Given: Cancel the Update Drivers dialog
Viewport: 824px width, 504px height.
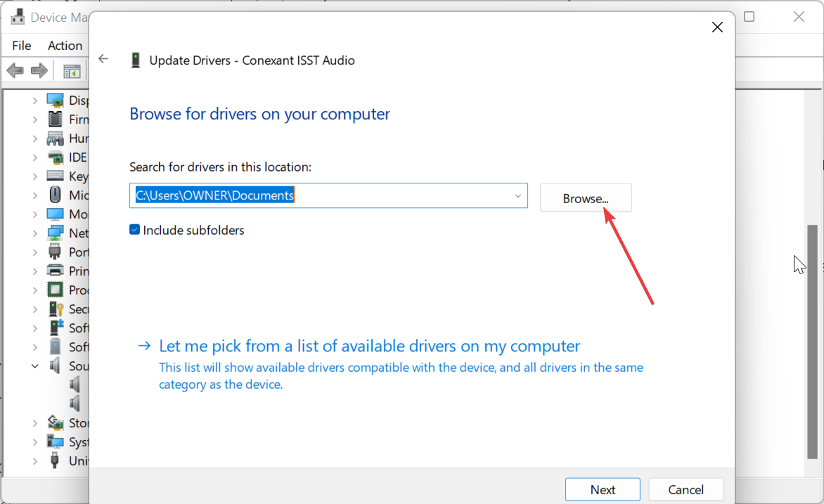Looking at the screenshot, I should 685,489.
